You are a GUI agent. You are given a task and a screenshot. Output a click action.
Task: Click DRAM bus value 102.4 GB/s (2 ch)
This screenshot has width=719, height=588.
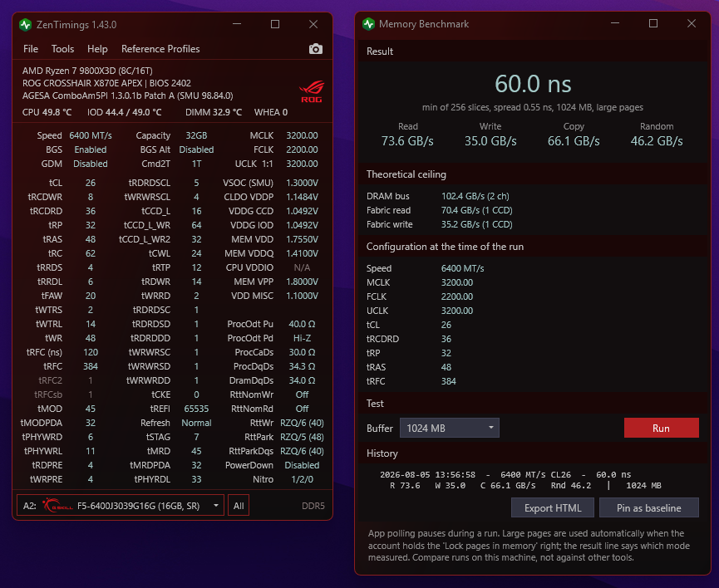[475, 196]
